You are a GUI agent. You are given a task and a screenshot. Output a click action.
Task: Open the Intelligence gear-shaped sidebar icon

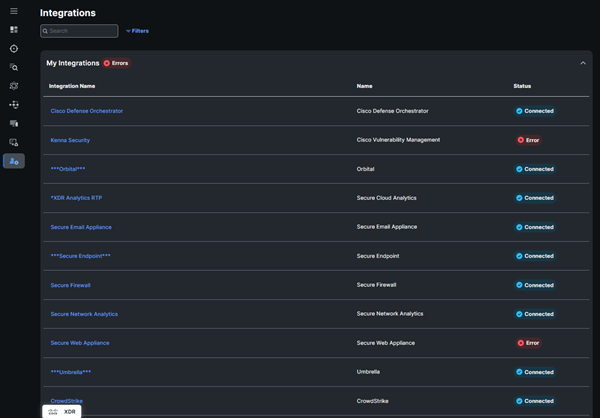14,86
